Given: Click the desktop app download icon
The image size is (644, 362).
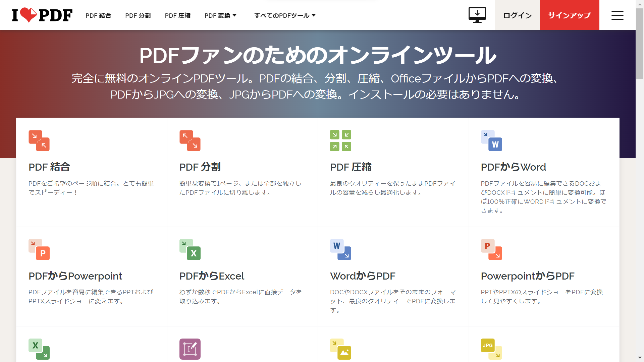Looking at the screenshot, I should [477, 15].
